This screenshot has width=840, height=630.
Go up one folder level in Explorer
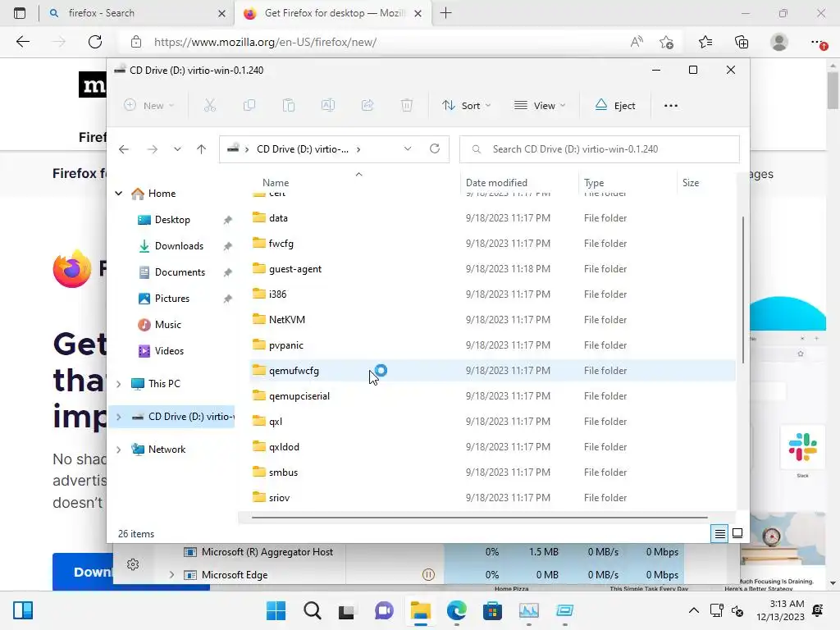pyautogui.click(x=202, y=149)
